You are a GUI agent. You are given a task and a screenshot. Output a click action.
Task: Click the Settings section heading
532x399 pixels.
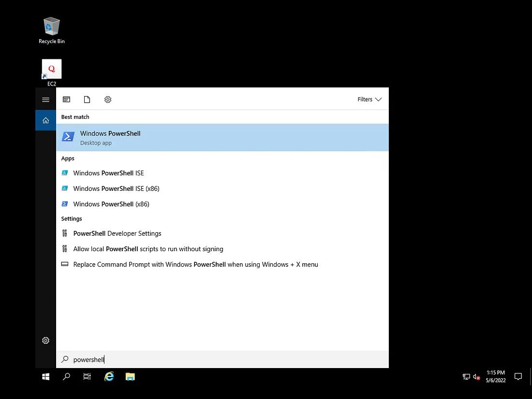[x=72, y=219]
